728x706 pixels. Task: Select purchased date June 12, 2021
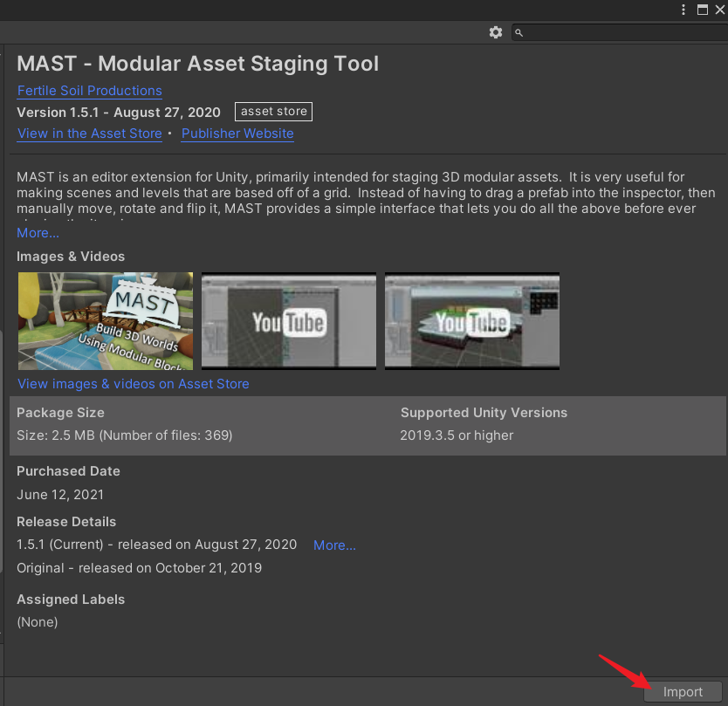coord(60,495)
